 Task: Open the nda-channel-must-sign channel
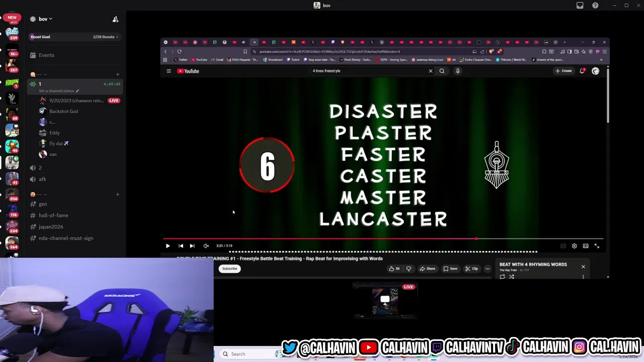tap(74, 238)
